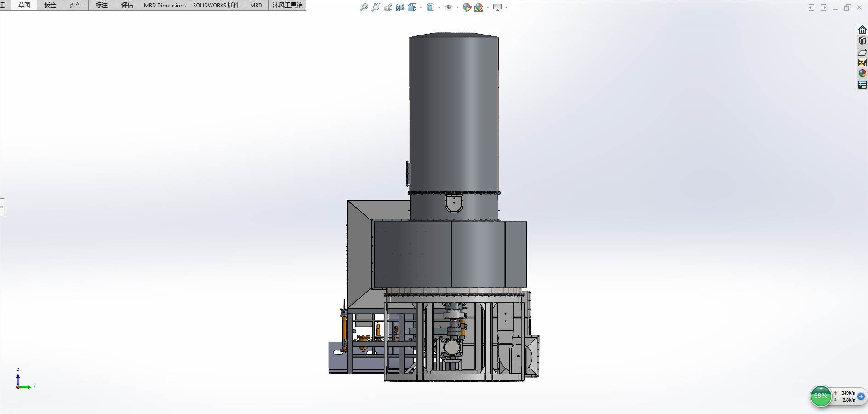Screen dimensions: 868x414
Task: Expand the Display Style dropdown arrow
Action: (440, 7)
